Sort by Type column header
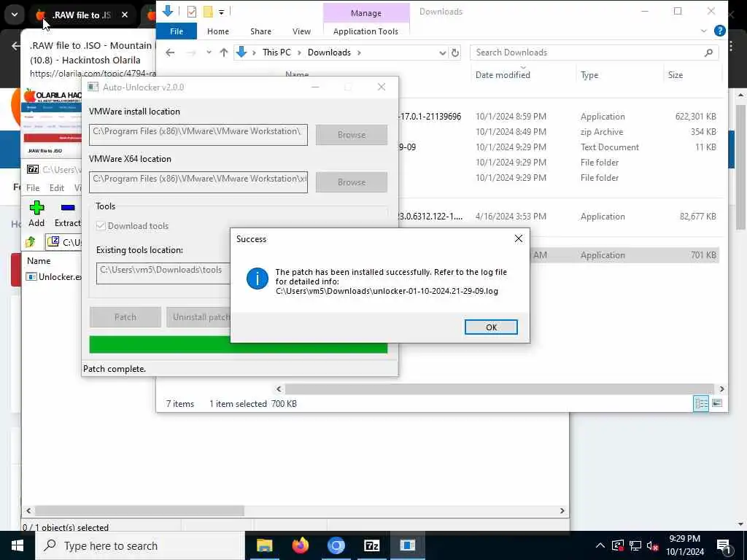This screenshot has height=560, width=747. (x=589, y=75)
